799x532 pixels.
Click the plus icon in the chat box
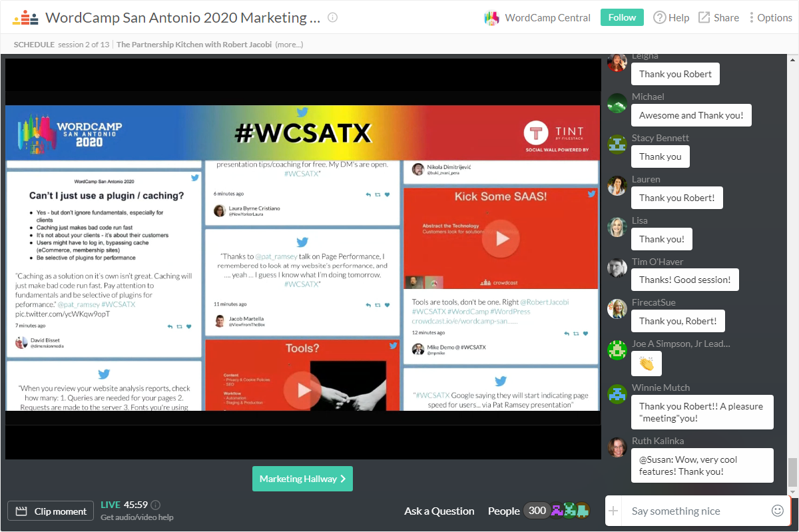pyautogui.click(x=614, y=511)
